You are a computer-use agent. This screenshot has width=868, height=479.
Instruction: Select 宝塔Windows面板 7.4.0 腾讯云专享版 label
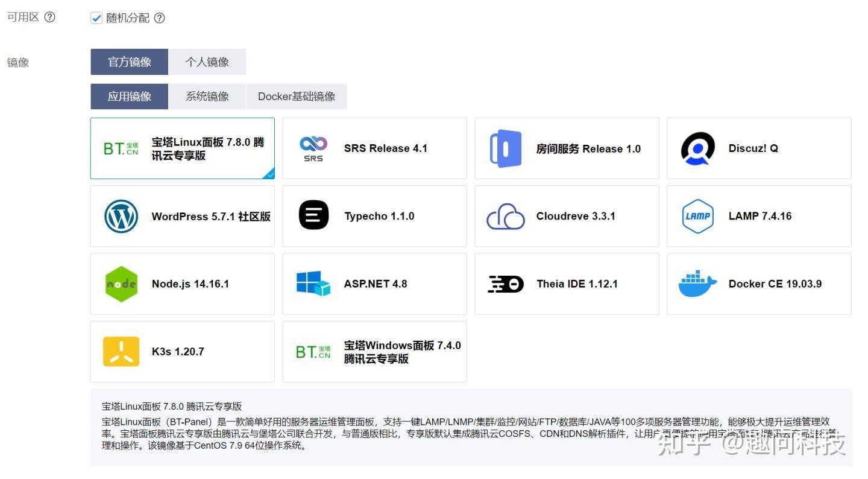(403, 352)
